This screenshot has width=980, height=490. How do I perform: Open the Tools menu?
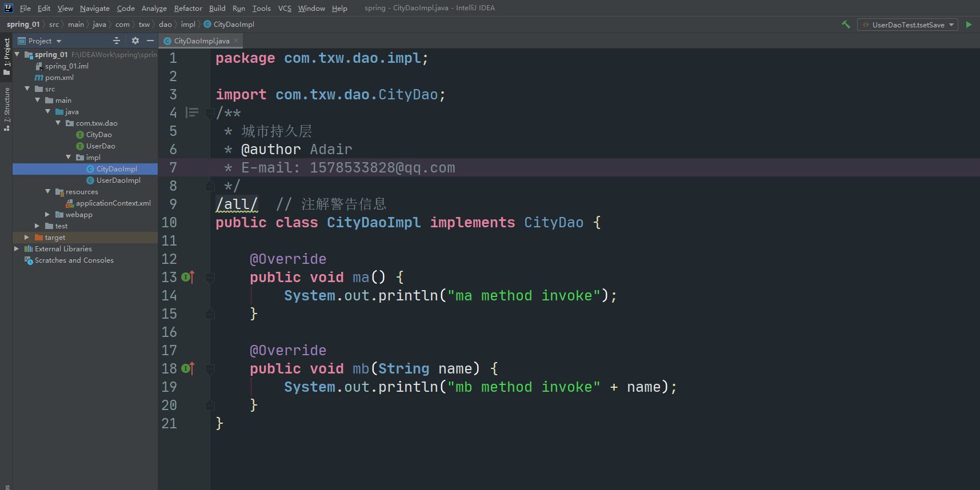262,8
